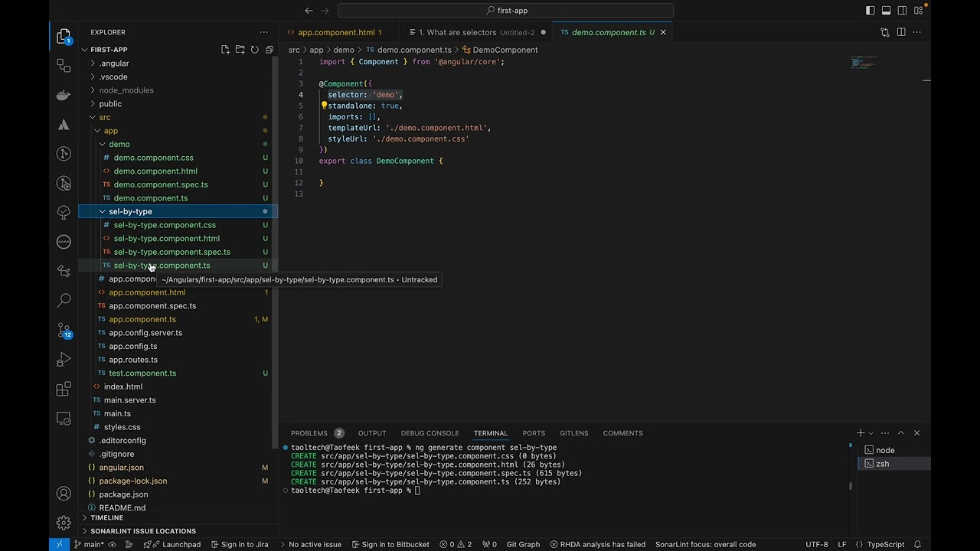Switch to the app.component.html tab
The width and height of the screenshot is (980, 551).
335,32
